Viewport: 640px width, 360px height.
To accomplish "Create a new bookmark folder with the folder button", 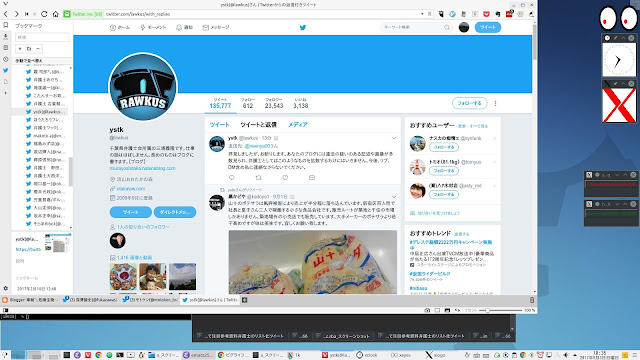I will tap(29, 49).
